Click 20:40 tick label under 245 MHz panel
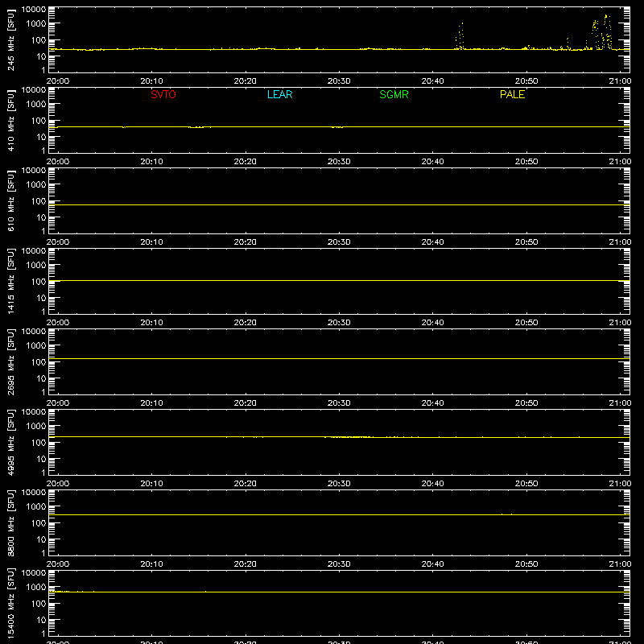The height and width of the screenshot is (644, 644). tap(432, 81)
